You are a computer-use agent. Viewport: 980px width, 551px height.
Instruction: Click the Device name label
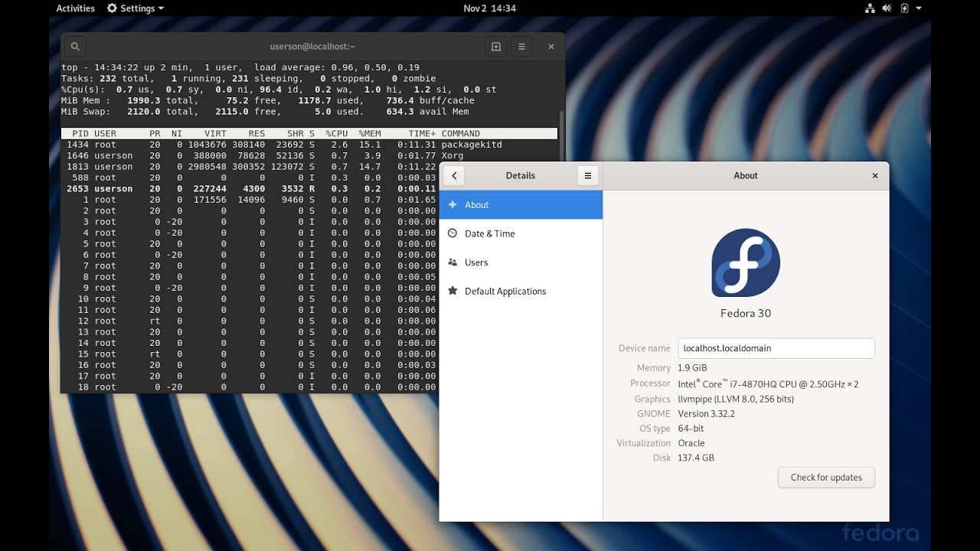click(645, 348)
